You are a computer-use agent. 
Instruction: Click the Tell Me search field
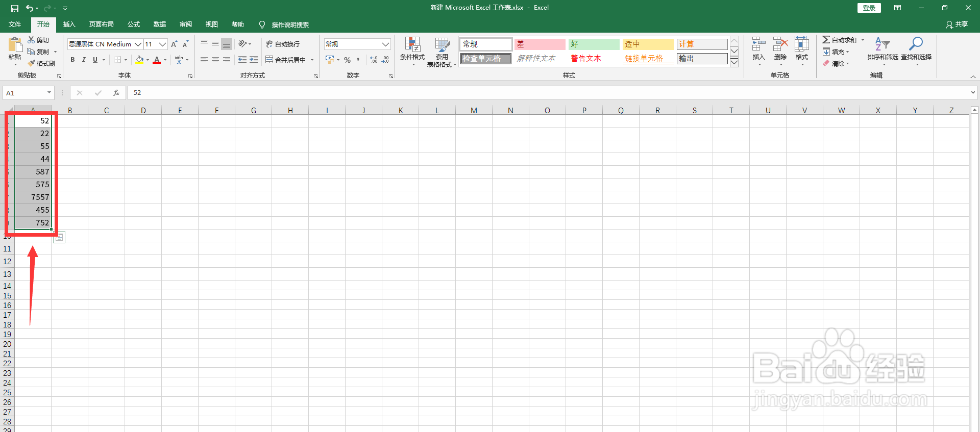(290, 24)
